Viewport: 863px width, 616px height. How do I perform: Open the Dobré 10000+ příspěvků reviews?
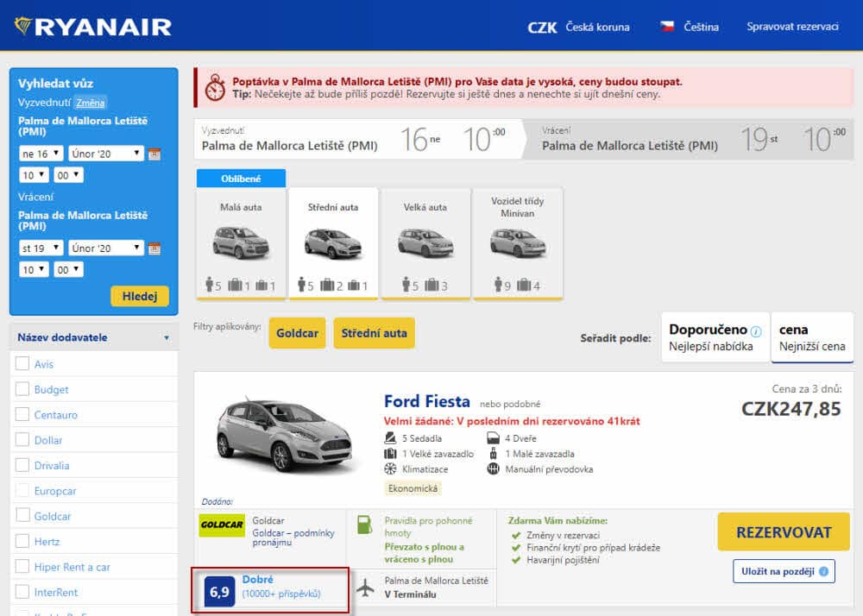[281, 587]
